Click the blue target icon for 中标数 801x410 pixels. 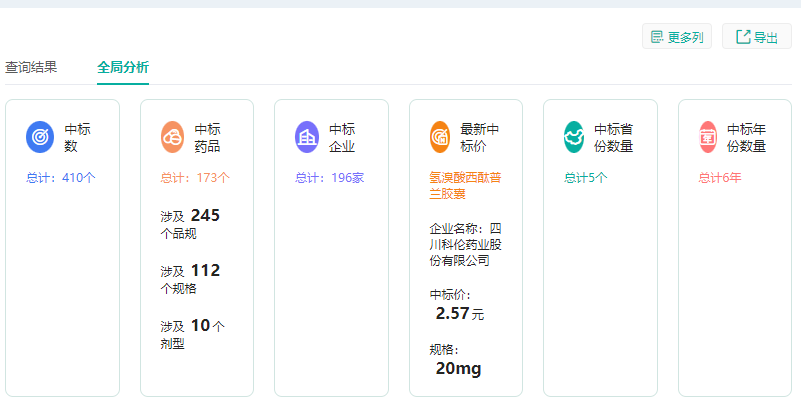click(40, 136)
